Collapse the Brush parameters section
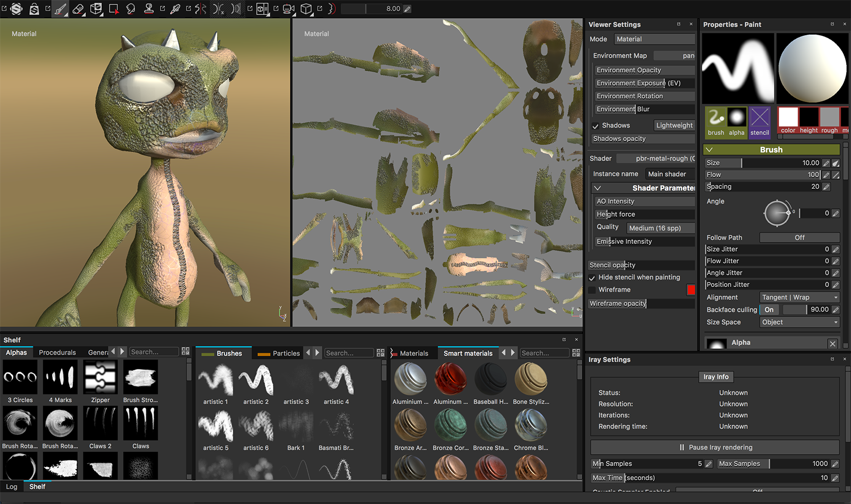Screen dimensions: 851x504 (x=710, y=149)
